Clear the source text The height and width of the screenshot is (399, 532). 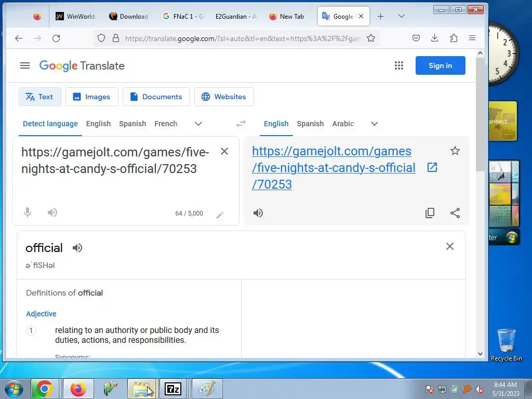224,151
